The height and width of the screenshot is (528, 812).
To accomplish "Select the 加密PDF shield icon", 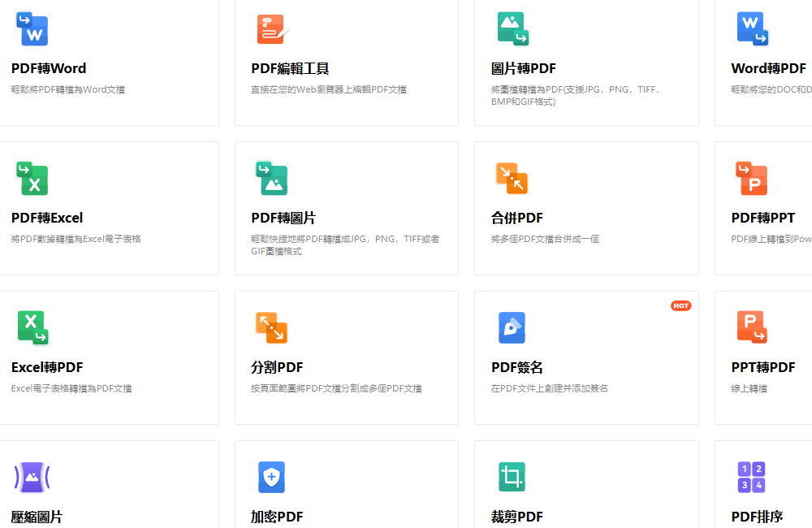I will coord(271,477).
